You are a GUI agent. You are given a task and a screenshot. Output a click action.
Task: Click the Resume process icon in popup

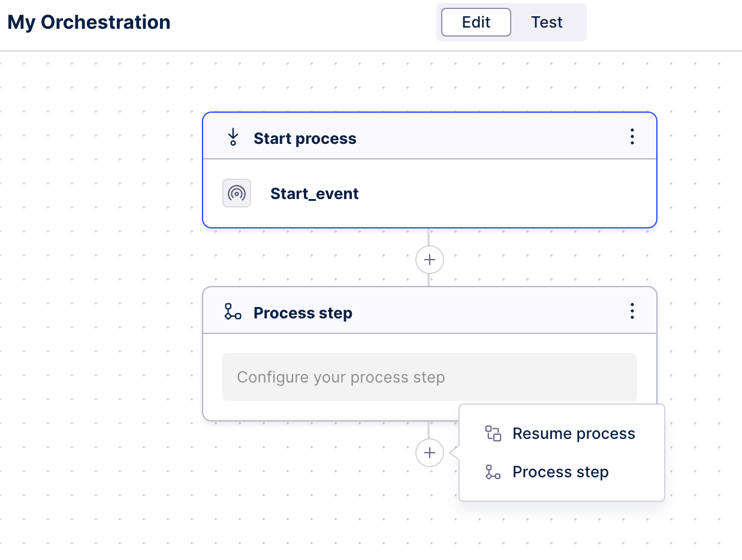[493, 433]
